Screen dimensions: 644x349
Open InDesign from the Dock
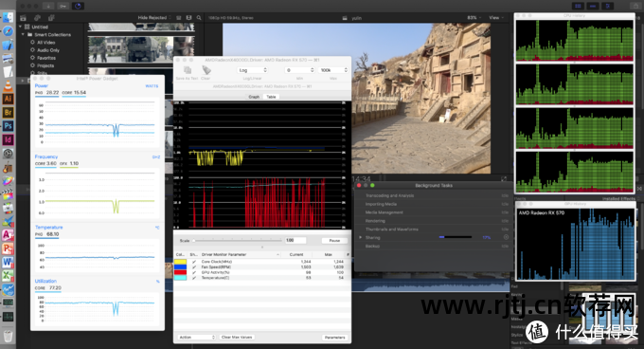(8, 139)
